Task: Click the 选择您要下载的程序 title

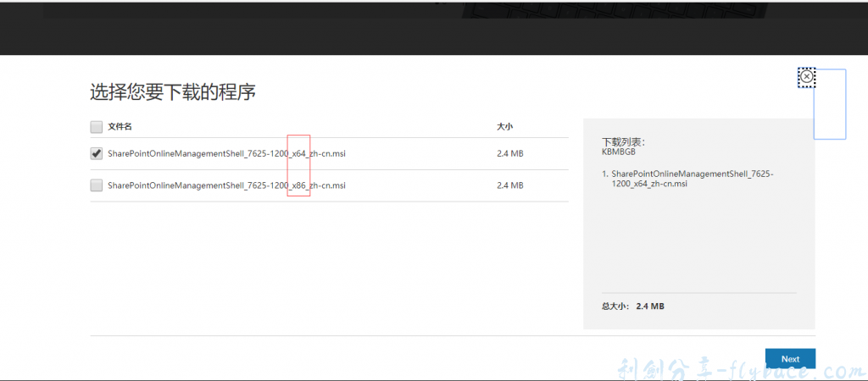Action: click(x=173, y=92)
